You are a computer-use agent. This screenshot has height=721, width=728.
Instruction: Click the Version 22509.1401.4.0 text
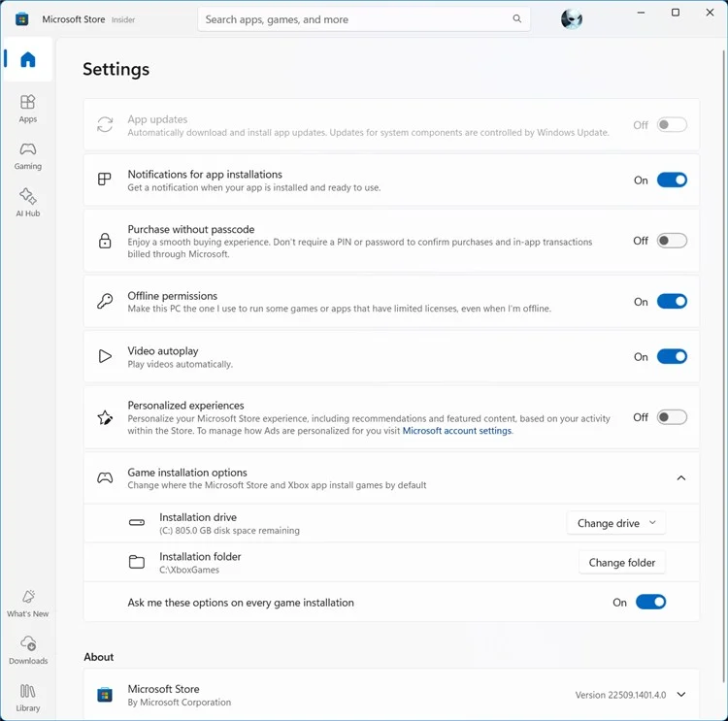click(620, 695)
